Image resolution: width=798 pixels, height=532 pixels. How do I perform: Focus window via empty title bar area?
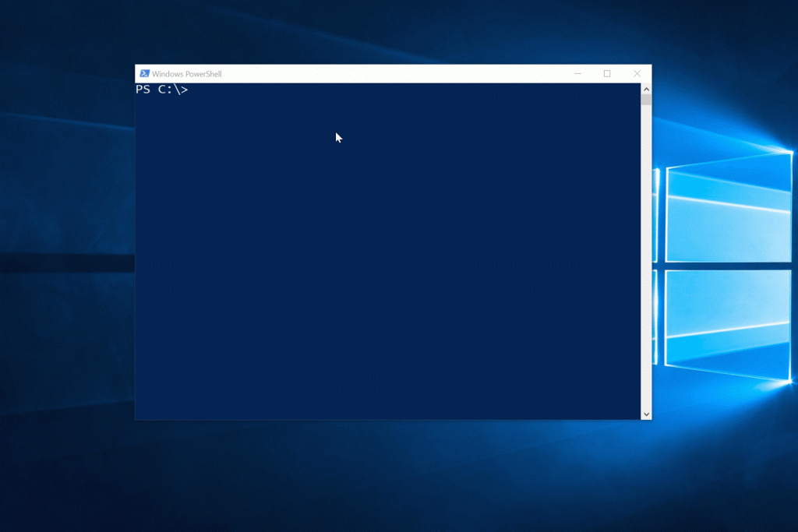point(390,74)
